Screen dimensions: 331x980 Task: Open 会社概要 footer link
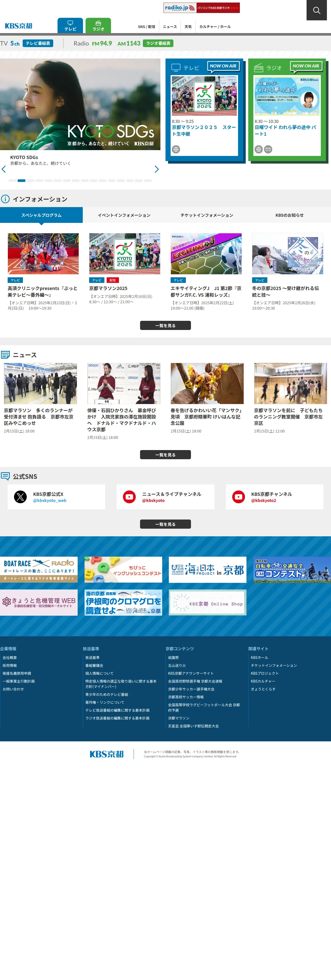[10, 657]
